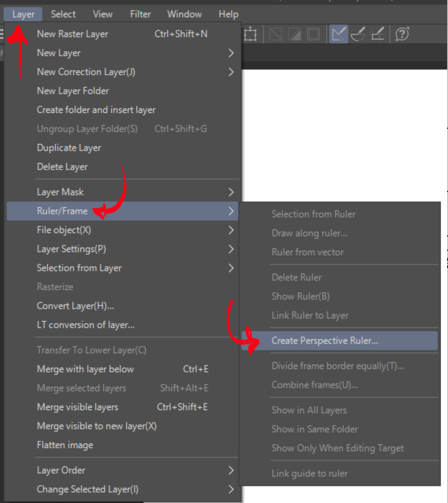Screen dimensions: 448x503
Task: Choose Flatten image
Action: pyautogui.click(x=123, y=445)
